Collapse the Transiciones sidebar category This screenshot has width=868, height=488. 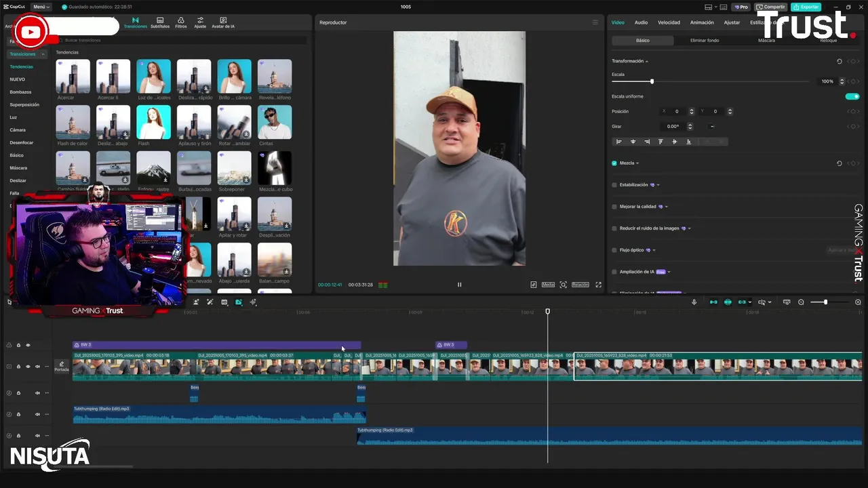click(x=43, y=54)
